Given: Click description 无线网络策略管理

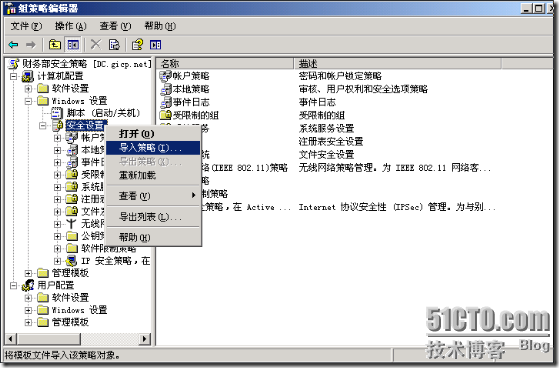Looking at the screenshot, I should pyautogui.click(x=395, y=168).
